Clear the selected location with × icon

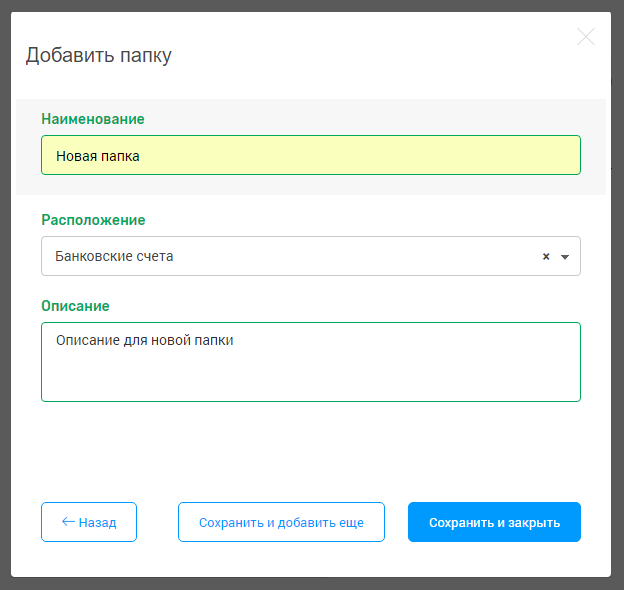546,256
